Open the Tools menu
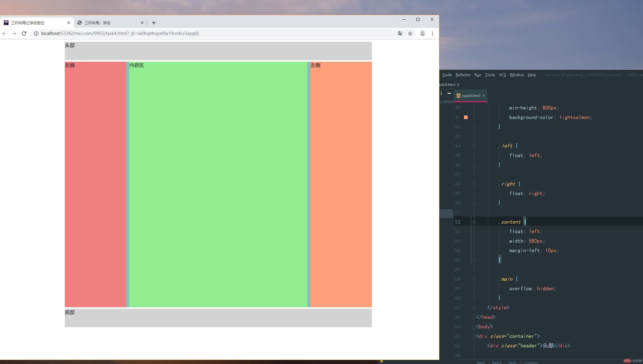The width and height of the screenshot is (643, 364). coord(490,75)
